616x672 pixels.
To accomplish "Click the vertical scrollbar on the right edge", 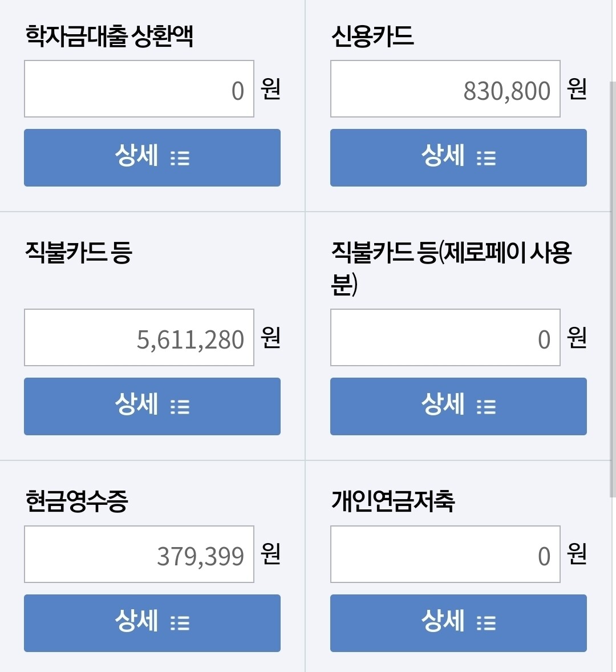I will [x=613, y=285].
